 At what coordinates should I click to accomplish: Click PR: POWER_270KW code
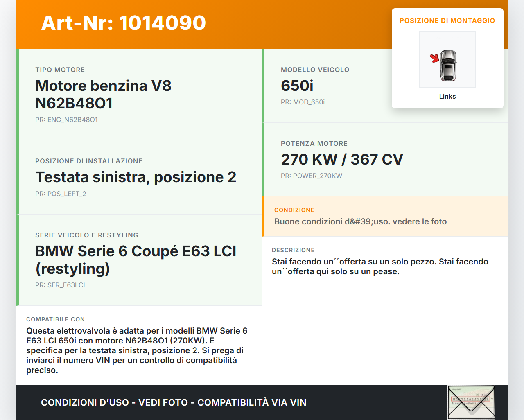pyautogui.click(x=312, y=176)
